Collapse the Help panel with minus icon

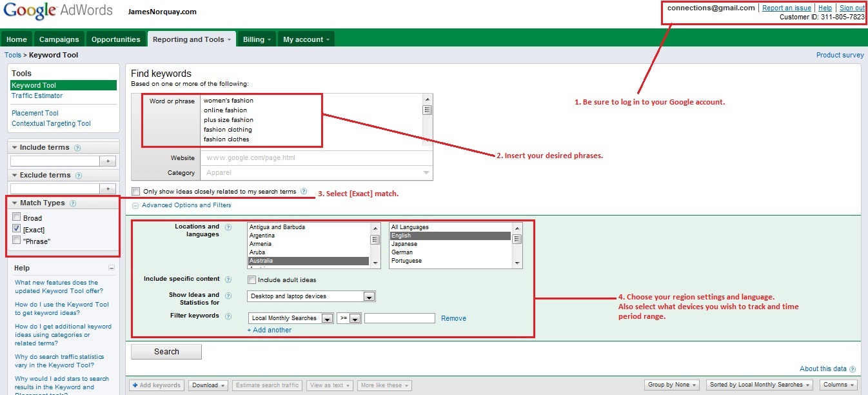(x=112, y=268)
